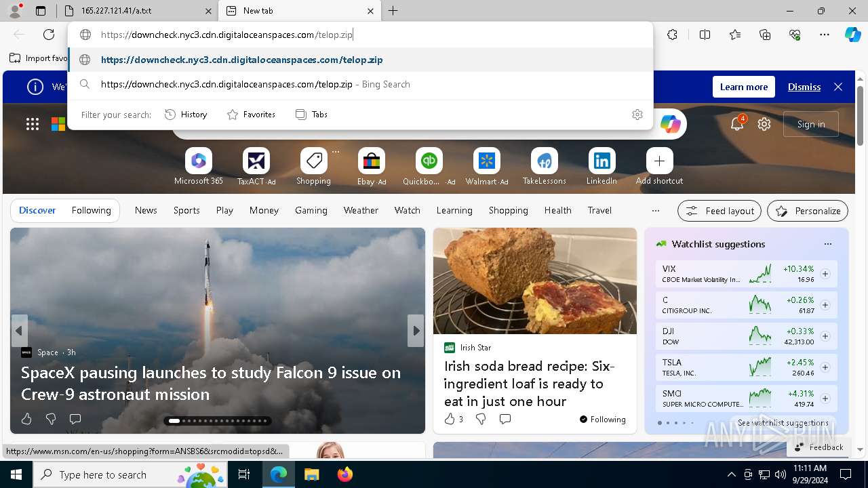The image size is (868, 488).
Task: Add CITIGROUP to watchlist
Action: coord(825,305)
